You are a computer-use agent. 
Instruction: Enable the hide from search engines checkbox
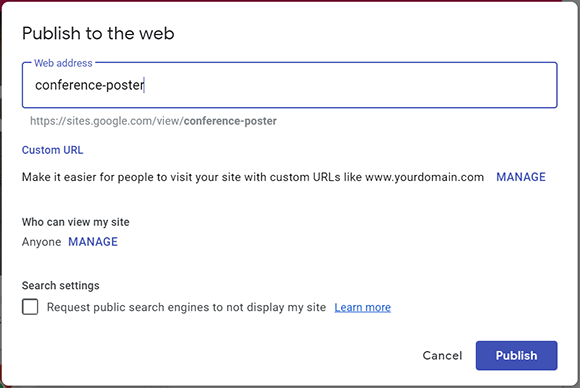(30, 307)
